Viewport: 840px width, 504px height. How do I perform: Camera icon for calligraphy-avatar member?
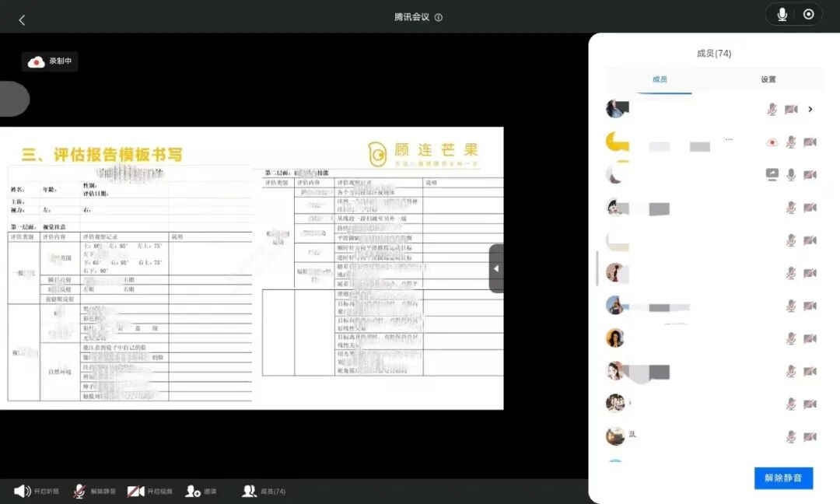click(810, 404)
